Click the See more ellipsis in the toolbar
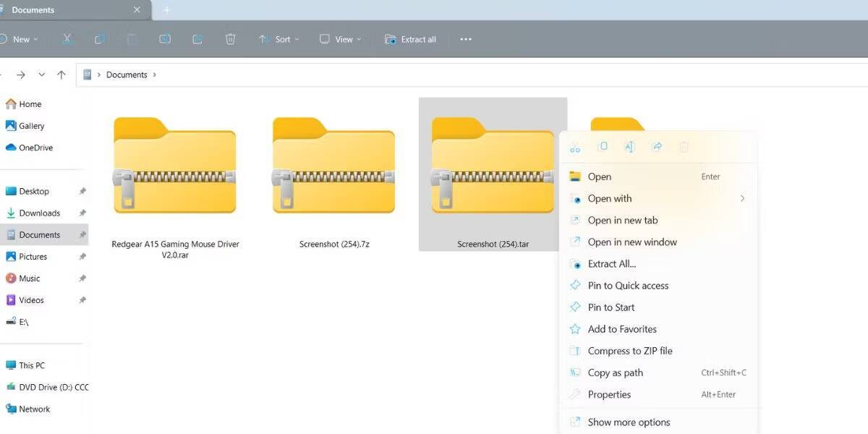The width and height of the screenshot is (868, 434). tap(465, 38)
